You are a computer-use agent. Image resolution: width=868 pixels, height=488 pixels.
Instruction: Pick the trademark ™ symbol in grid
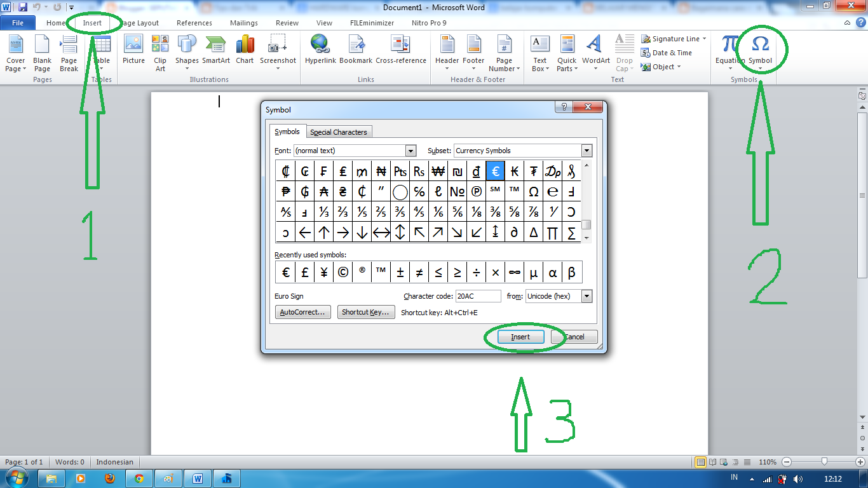tap(514, 191)
